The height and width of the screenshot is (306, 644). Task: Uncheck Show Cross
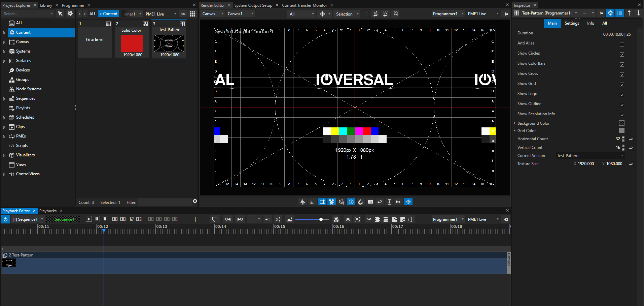point(622,74)
